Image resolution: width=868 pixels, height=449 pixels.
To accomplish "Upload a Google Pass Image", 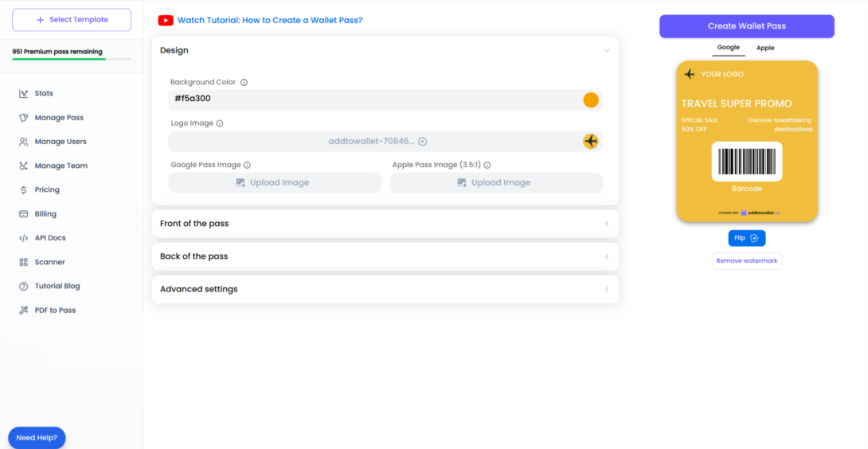I will click(274, 182).
